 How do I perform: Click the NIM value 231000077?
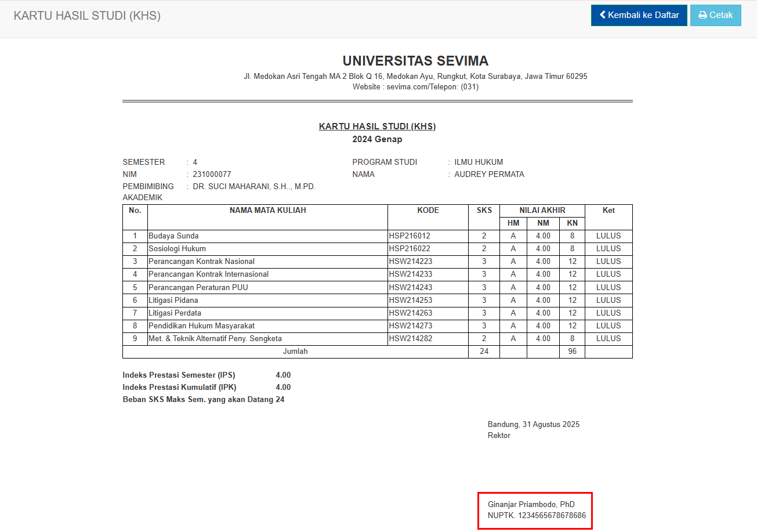[x=212, y=175]
